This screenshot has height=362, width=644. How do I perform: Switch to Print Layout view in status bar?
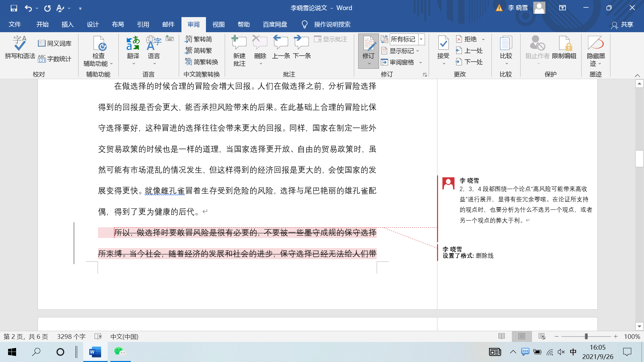point(522,336)
